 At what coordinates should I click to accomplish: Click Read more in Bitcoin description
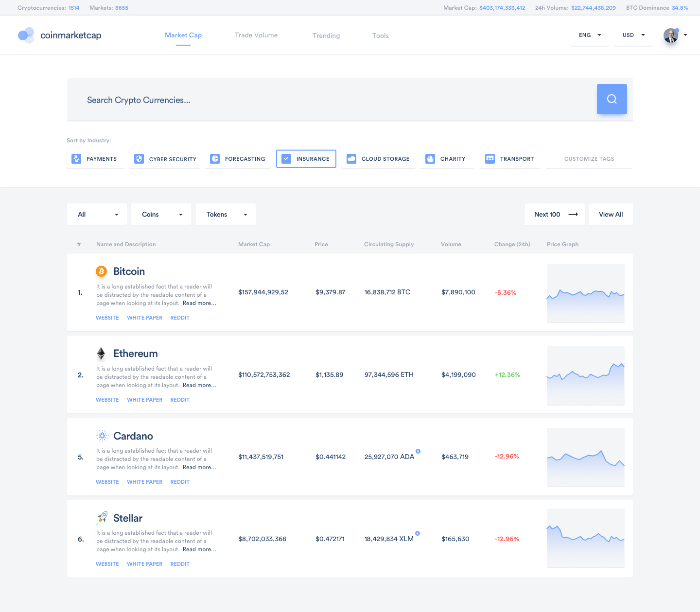tap(199, 303)
